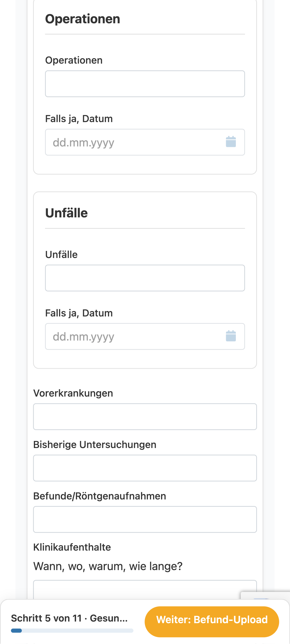Viewport: 290px width, 644px height.
Task: Click the step progress bar
Action: [72, 631]
